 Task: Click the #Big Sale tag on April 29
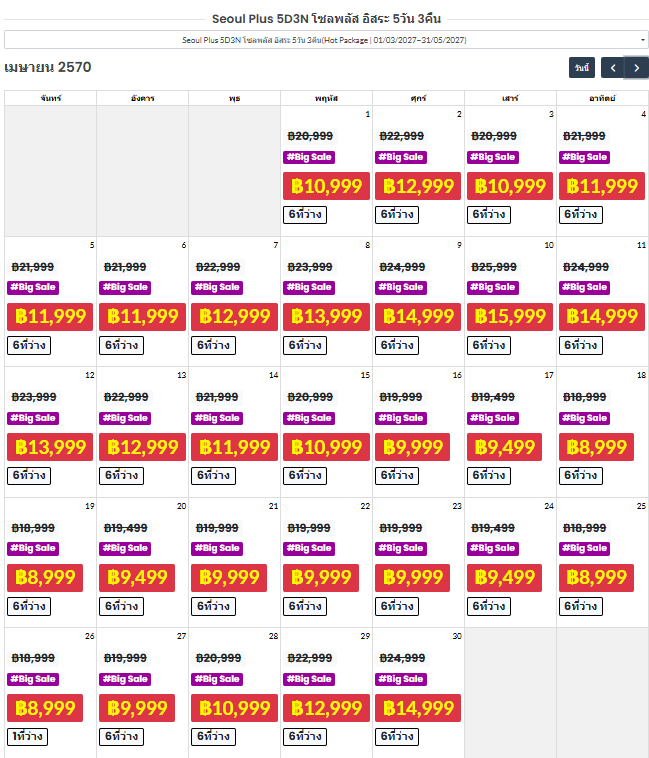pos(309,679)
